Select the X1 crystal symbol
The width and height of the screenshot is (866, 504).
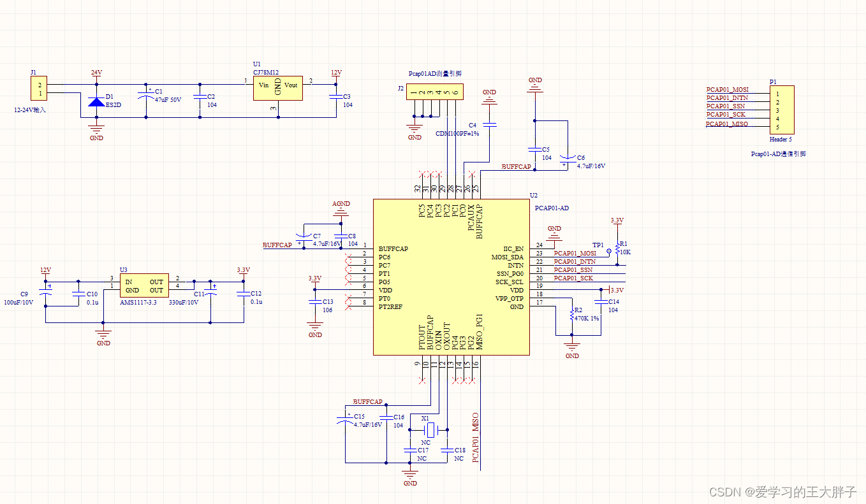tap(430, 429)
